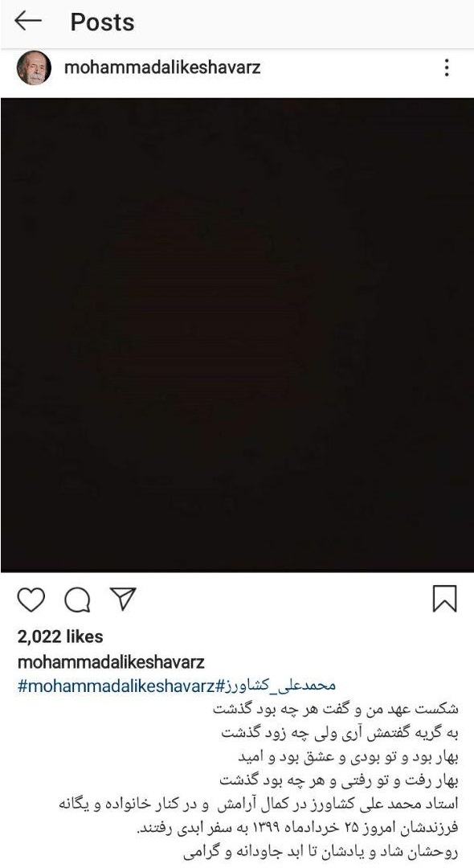Screen dimensions: 474x868
Task: Save the post with the bookmark icon
Action: click(445, 599)
